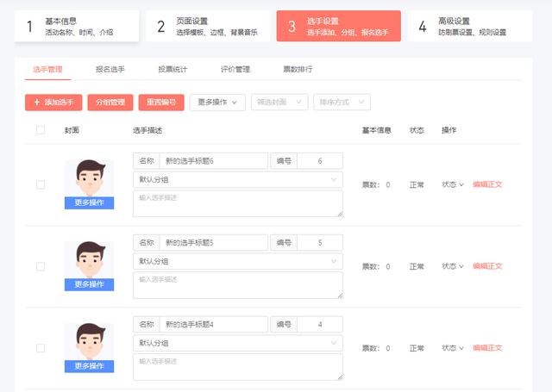Check the checkbox for contestant 4 row
The height and width of the screenshot is (392, 552).
(41, 348)
